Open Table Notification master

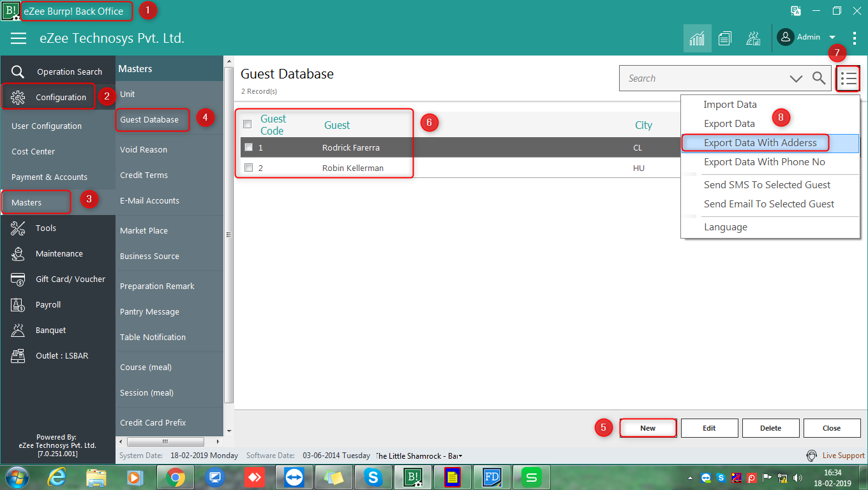coord(153,337)
